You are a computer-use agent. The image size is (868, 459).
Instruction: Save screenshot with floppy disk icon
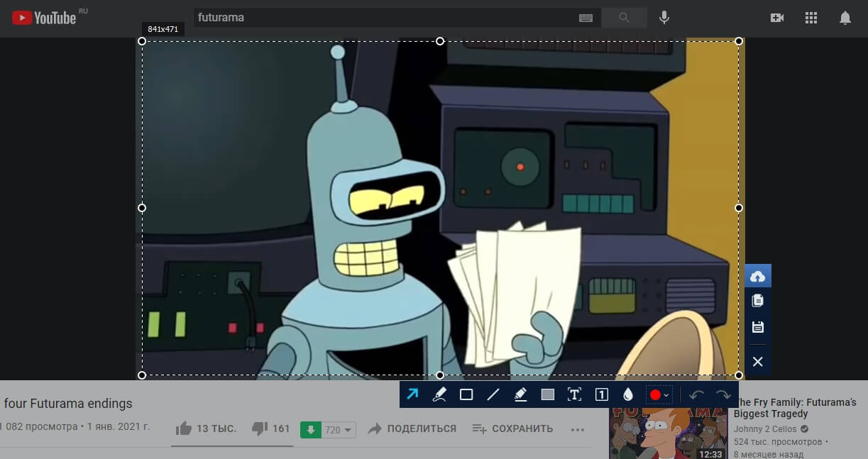coord(757,327)
